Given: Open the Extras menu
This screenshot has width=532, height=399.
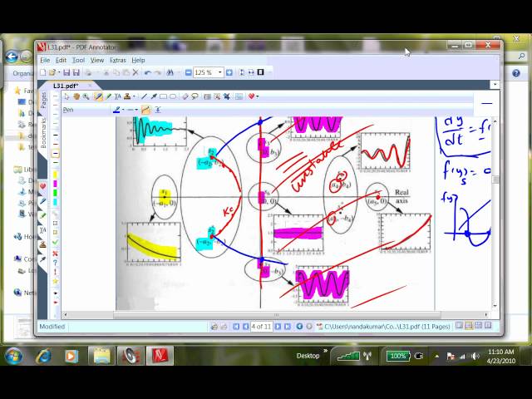Looking at the screenshot, I should point(118,60).
